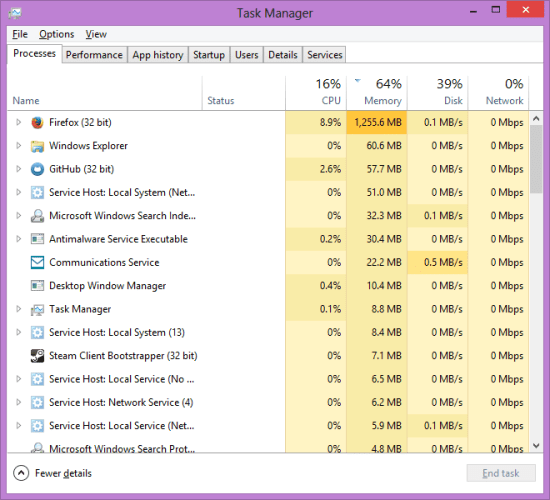Expand the Task Manager process group
This screenshot has height=500, width=550.
[19, 309]
